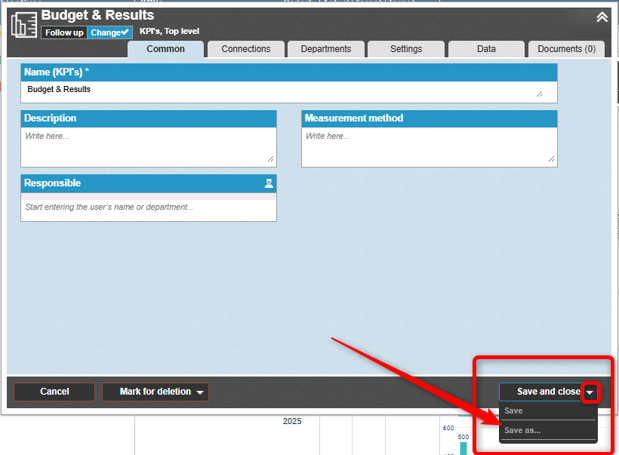Choose Save from the dropdown menu
The height and width of the screenshot is (455, 619).
click(x=514, y=411)
